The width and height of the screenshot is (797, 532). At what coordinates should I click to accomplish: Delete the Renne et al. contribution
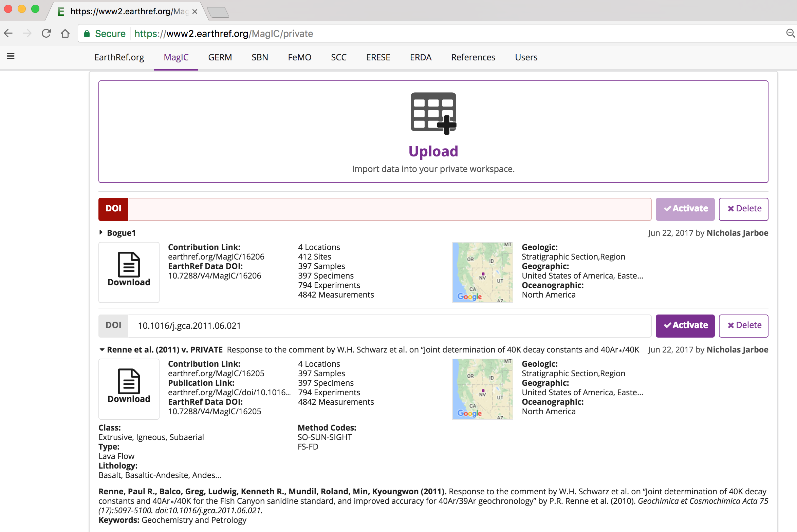743,326
